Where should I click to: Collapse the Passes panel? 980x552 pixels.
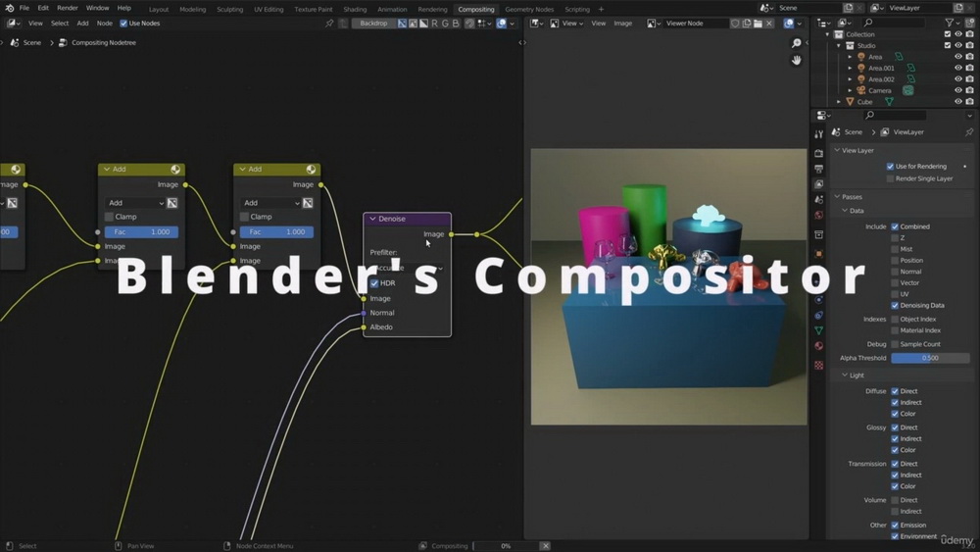click(838, 197)
